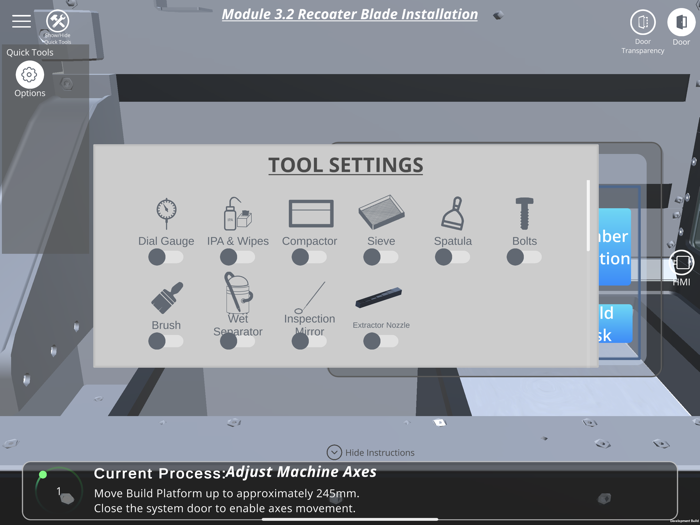Click the Show/Hide Quick Tools icon
The image size is (700, 525).
pyautogui.click(x=58, y=22)
